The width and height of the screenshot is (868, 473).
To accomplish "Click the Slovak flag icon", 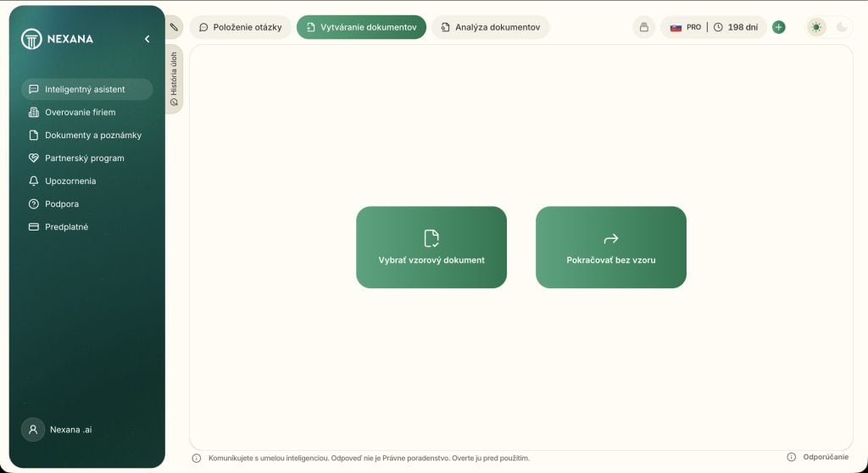I will (x=676, y=27).
